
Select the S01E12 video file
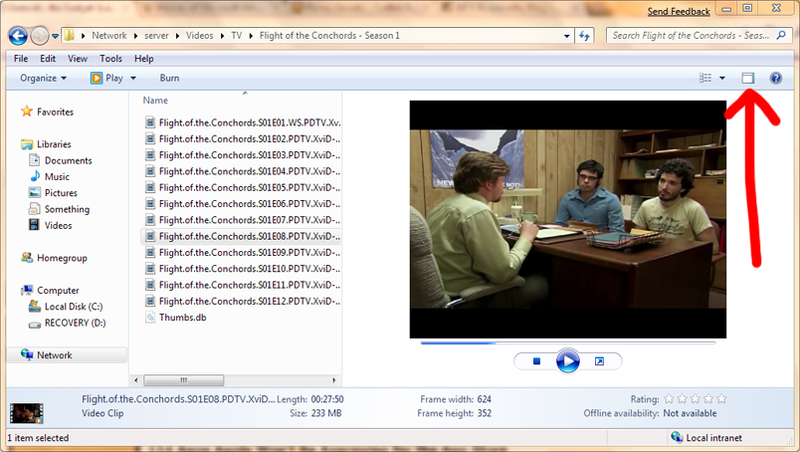point(242,302)
